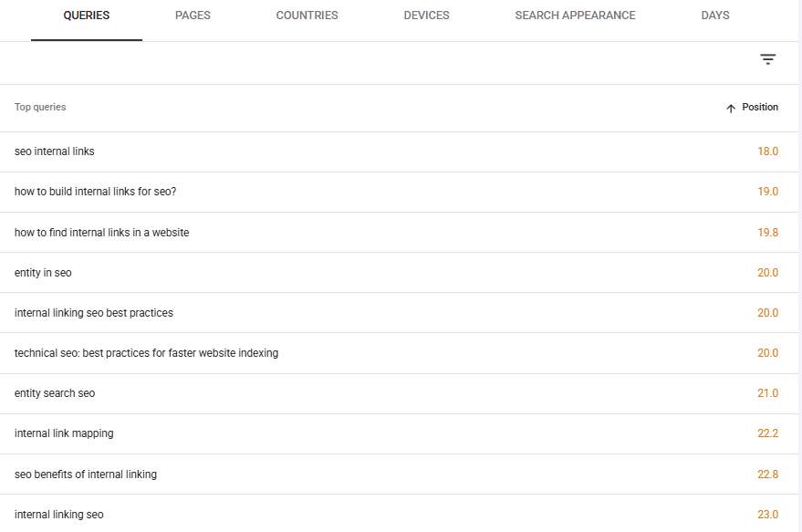Click position value 18.0
This screenshot has width=802, height=532.
767,151
